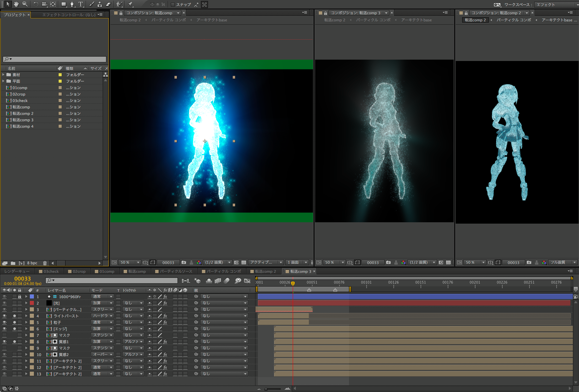Hide layer 2 [光] with its eye icon
Viewport: 579px width, 392px height.
coord(4,303)
